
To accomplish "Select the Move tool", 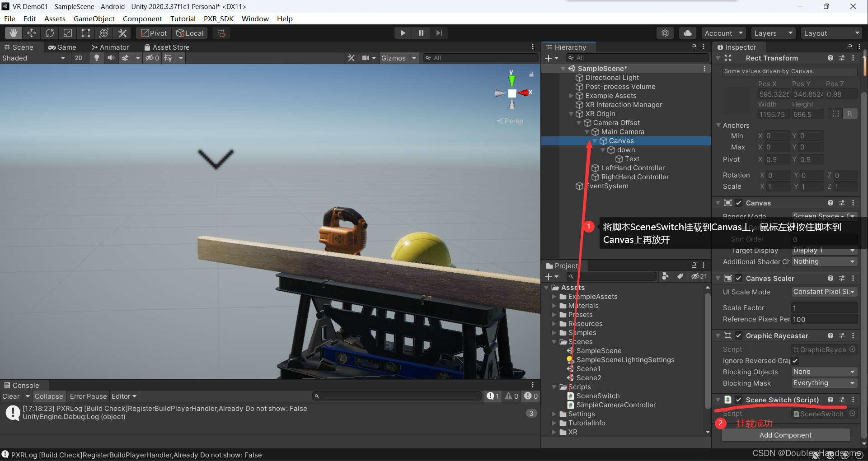I will click(32, 33).
